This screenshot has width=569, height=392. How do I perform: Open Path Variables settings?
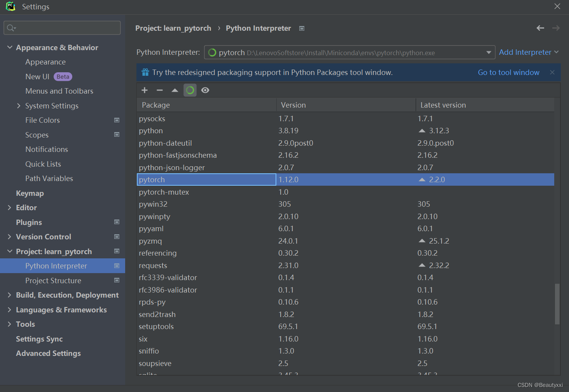click(49, 178)
